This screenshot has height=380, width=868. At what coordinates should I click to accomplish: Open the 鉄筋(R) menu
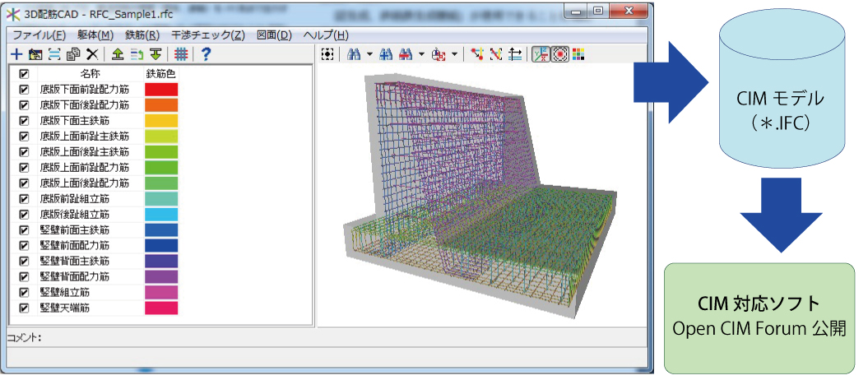click(142, 35)
